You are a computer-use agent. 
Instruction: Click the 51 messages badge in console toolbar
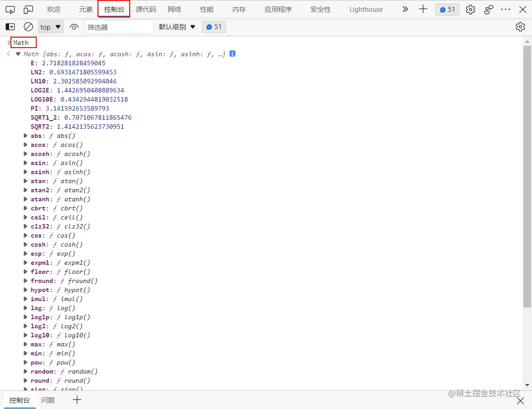214,27
